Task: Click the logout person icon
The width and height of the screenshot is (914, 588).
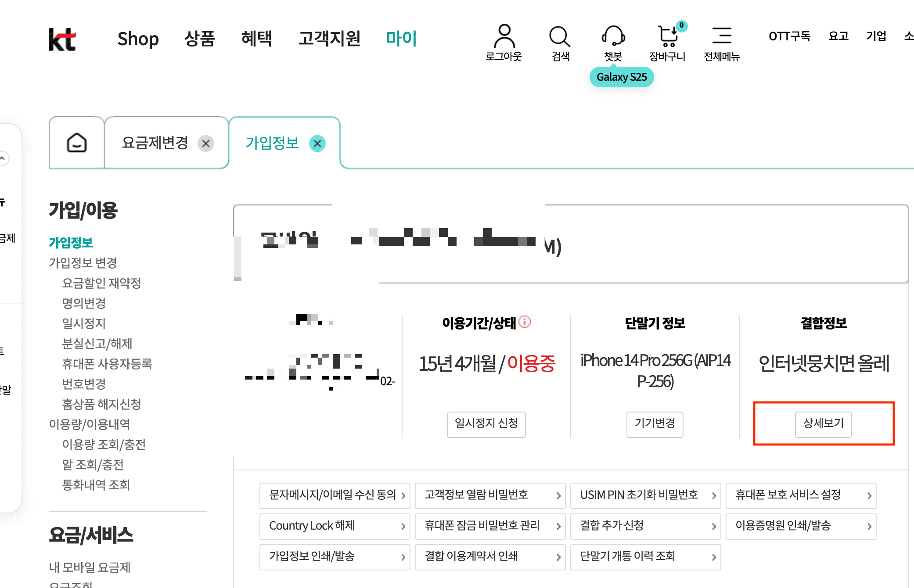Action: [x=504, y=36]
